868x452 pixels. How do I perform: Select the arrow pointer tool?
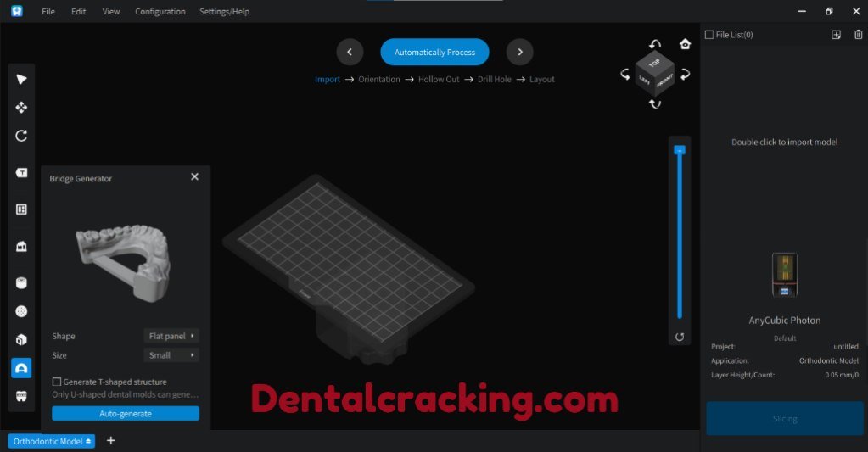[x=22, y=79]
